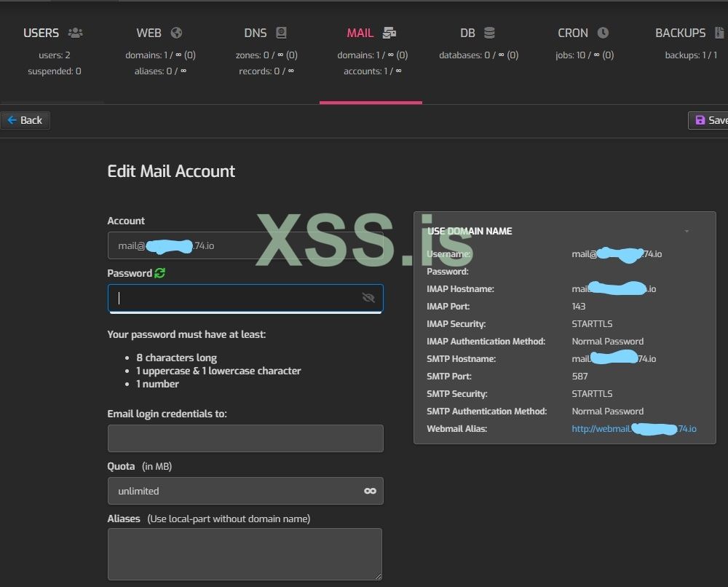Select the Username value in info panel
The height and width of the screenshot is (587, 728).
click(x=617, y=254)
